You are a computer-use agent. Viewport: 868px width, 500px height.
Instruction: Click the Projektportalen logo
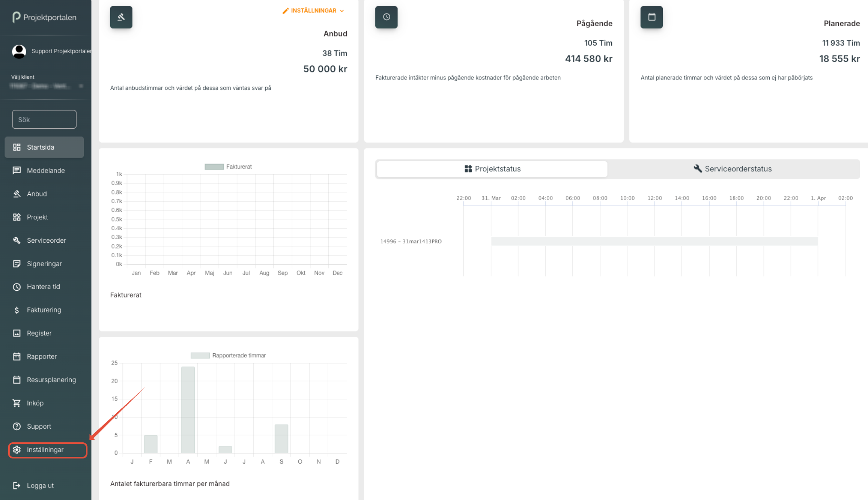point(44,17)
